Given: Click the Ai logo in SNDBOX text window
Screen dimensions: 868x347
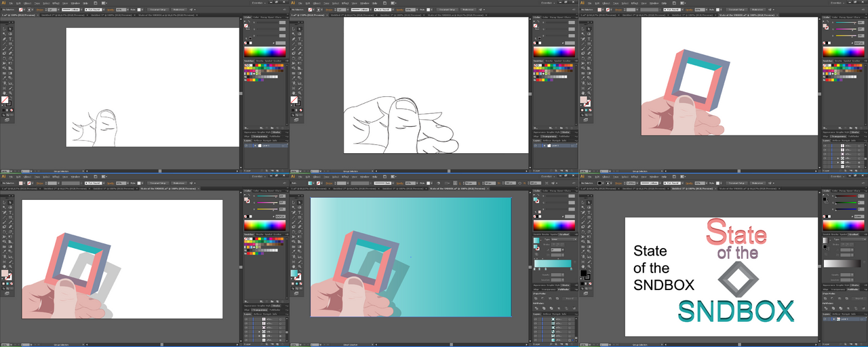Looking at the screenshot, I should 583,176.
